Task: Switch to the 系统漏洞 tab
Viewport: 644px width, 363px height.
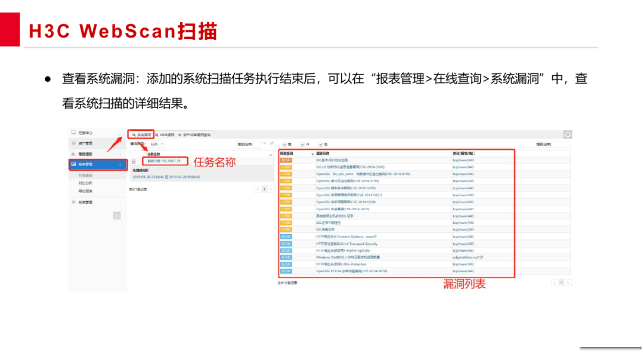Action: (141, 135)
